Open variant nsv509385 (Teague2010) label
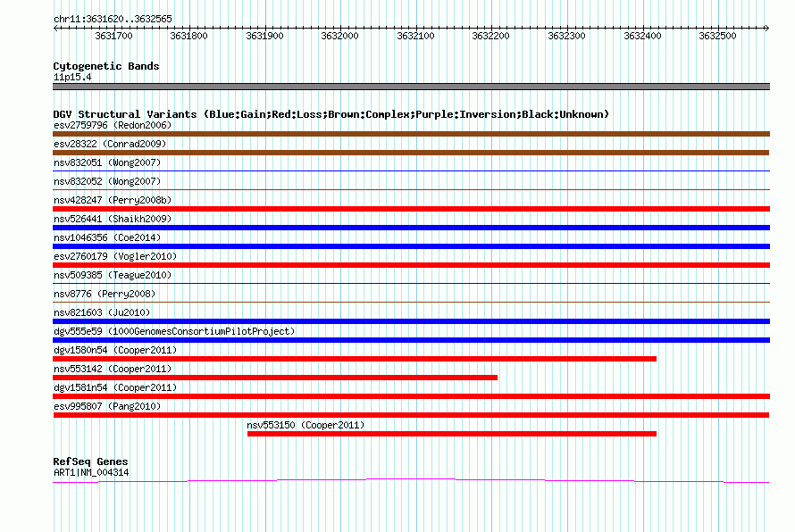 point(113,275)
